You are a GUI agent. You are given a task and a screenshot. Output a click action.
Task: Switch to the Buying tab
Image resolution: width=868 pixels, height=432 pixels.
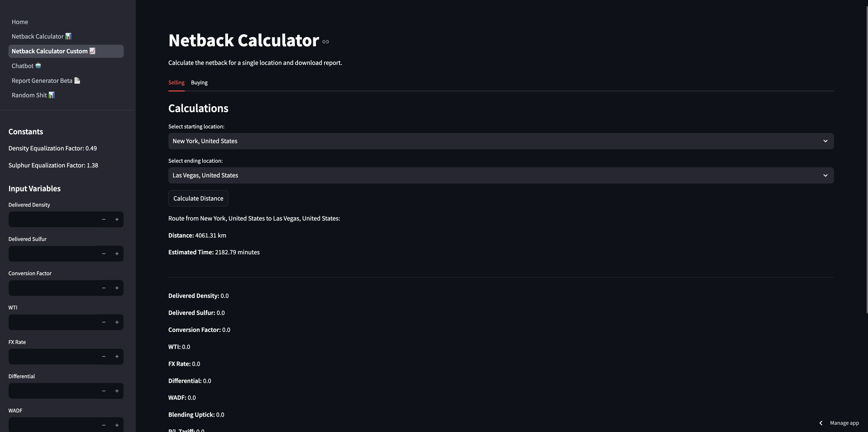point(199,83)
